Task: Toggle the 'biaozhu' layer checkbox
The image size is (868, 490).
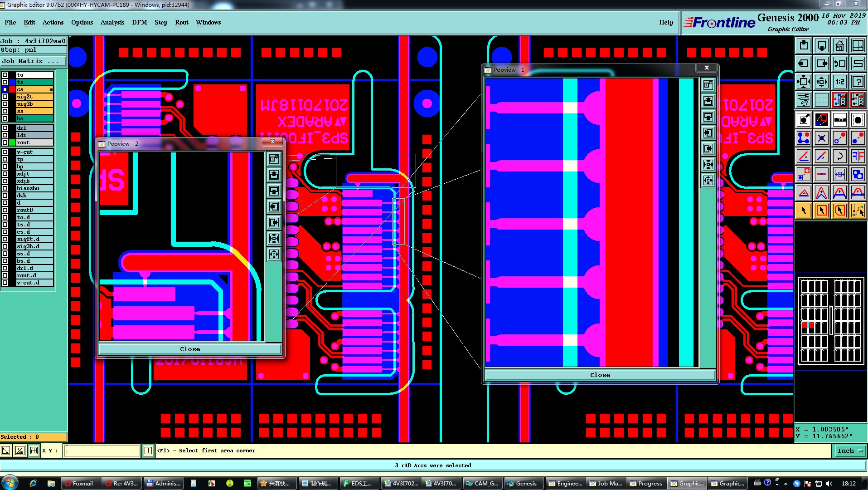Action: [5, 188]
